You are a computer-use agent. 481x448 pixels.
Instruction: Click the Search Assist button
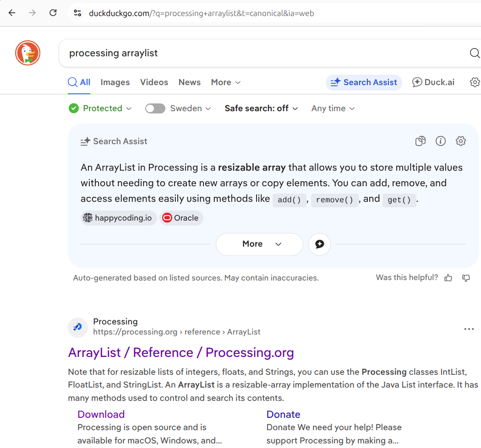[x=364, y=82]
